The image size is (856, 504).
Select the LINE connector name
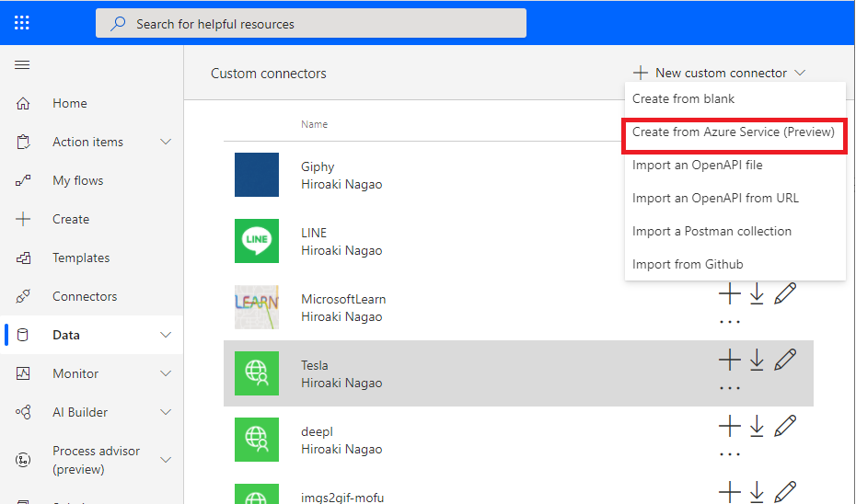[x=314, y=233]
